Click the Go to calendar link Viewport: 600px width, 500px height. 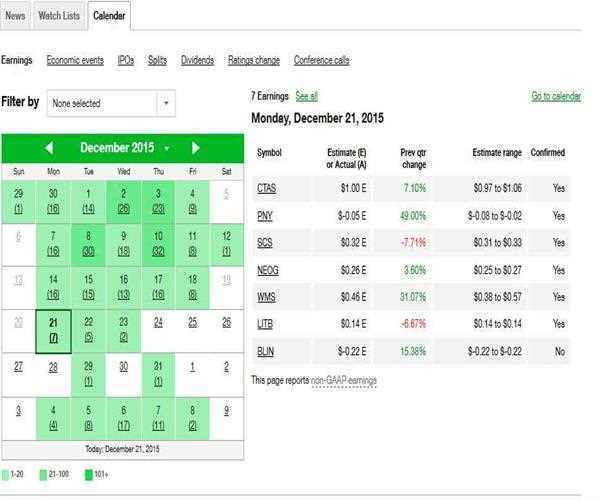click(x=555, y=96)
